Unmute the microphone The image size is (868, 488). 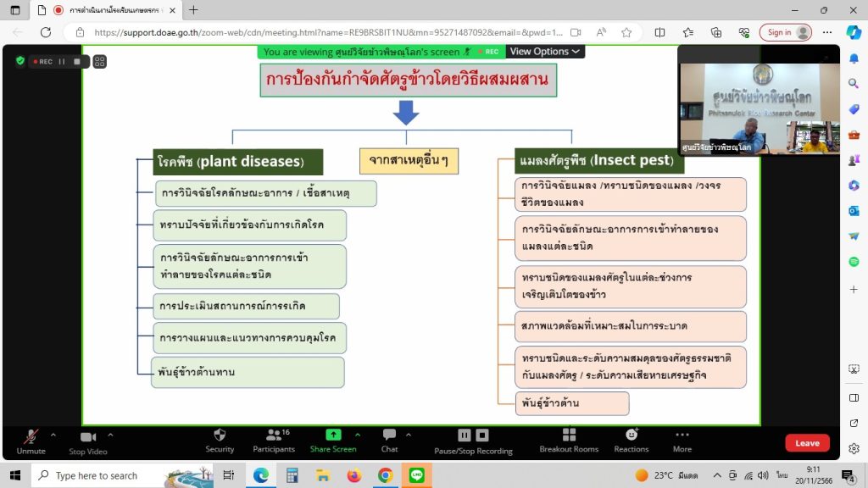click(31, 436)
